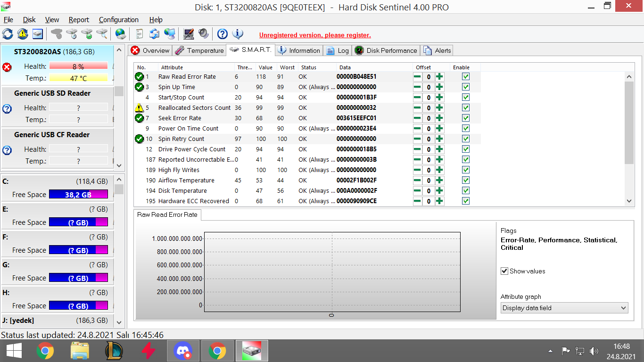644x362 pixels.
Task: Uncheck the Show values checkbox
Action: (504, 271)
